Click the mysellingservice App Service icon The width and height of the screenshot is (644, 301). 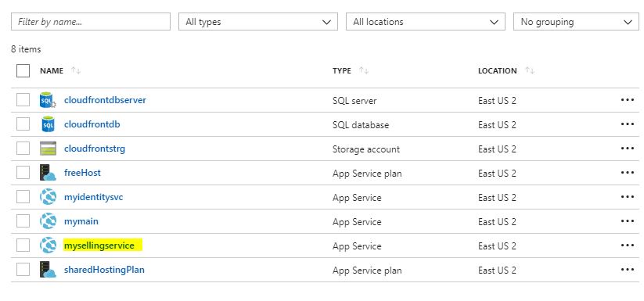pos(48,245)
